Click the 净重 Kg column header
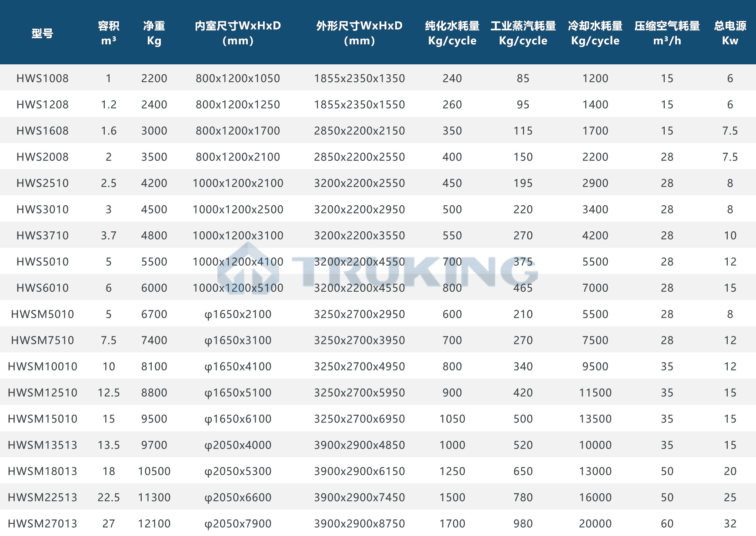This screenshot has height=536, width=756. coord(154,33)
